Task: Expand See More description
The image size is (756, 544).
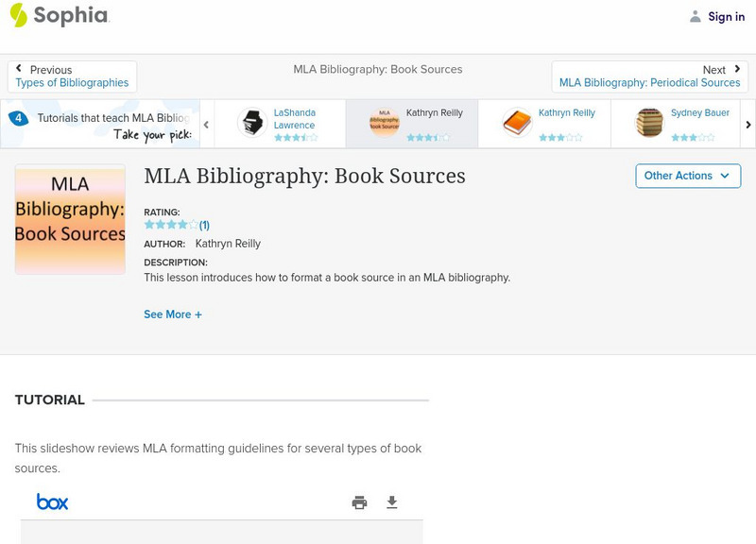Action: pos(172,314)
